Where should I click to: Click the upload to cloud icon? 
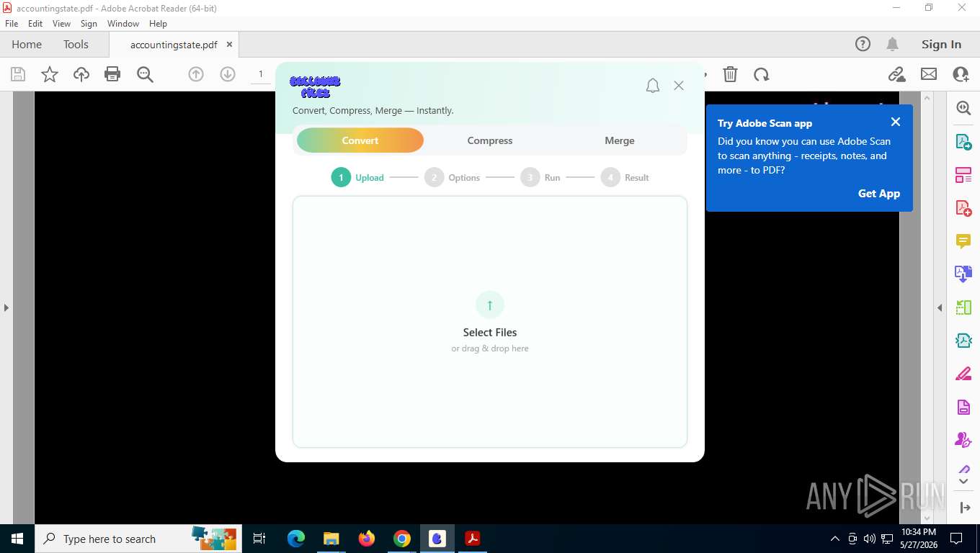pyautogui.click(x=81, y=74)
